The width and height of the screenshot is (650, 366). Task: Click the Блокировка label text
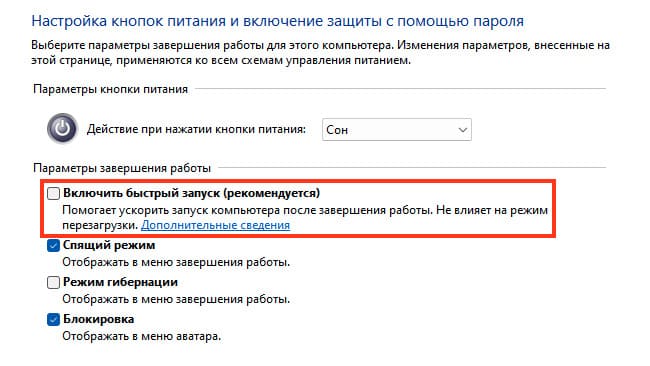[x=99, y=319]
